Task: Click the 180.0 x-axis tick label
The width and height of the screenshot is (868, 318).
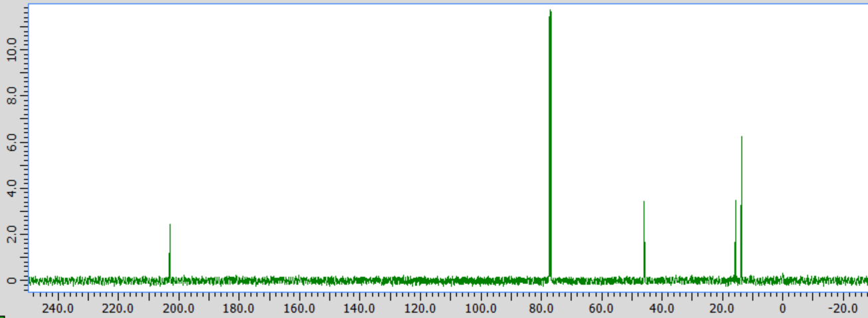Action: 240,309
